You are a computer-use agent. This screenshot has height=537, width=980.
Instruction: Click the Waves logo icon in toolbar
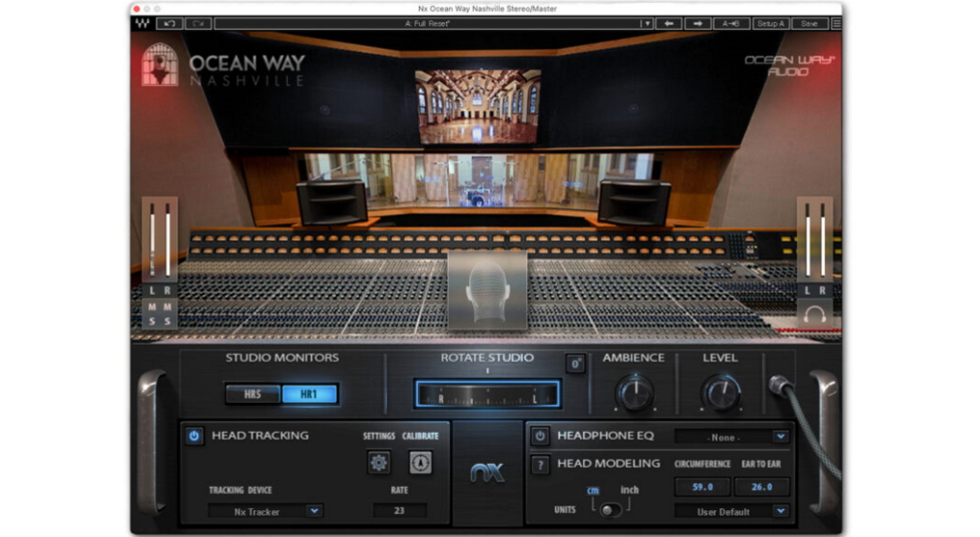(142, 24)
